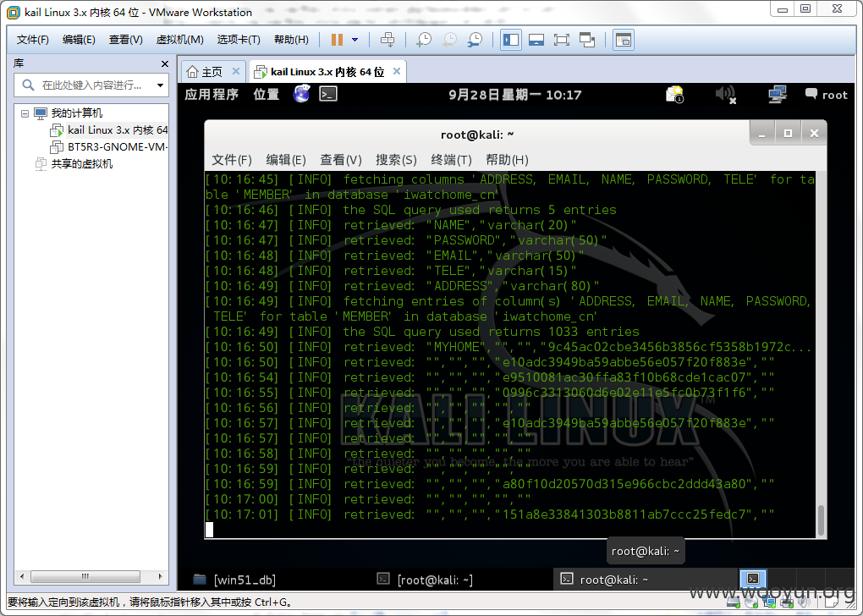Open terminal 编辑(E) menu
The image size is (863, 616).
286,160
